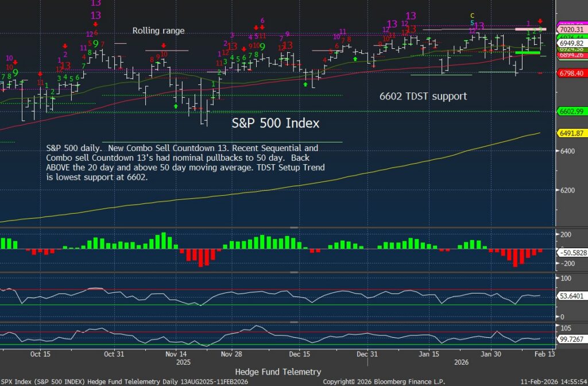Click the '6602 TDST support' annotation text

(423, 96)
